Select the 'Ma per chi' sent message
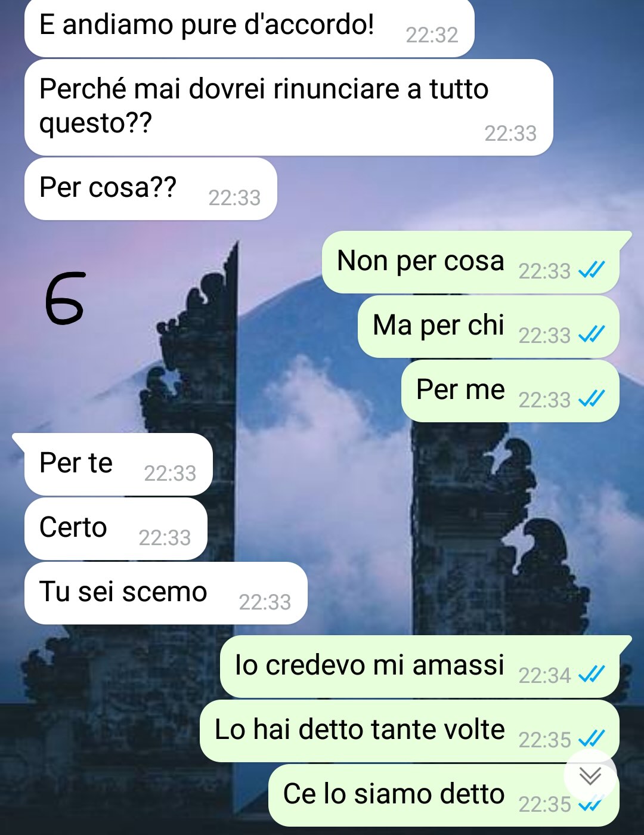The image size is (644, 835). pyautogui.click(x=488, y=327)
